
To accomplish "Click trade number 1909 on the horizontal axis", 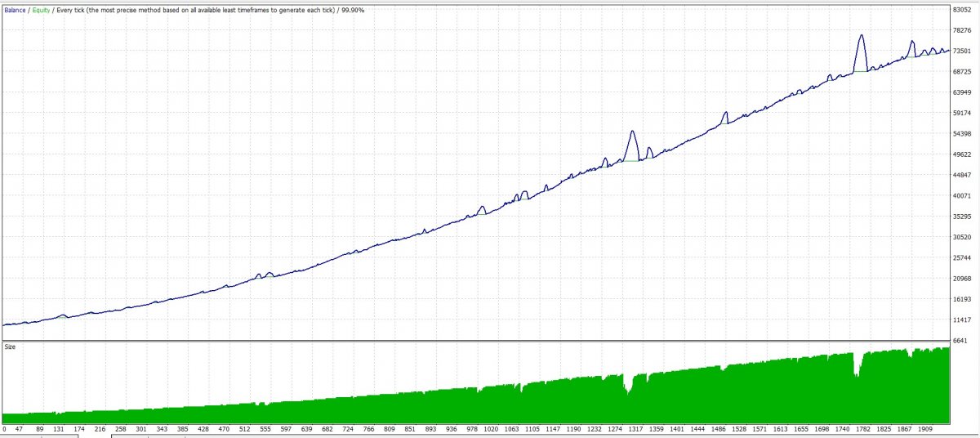I will 925,428.
